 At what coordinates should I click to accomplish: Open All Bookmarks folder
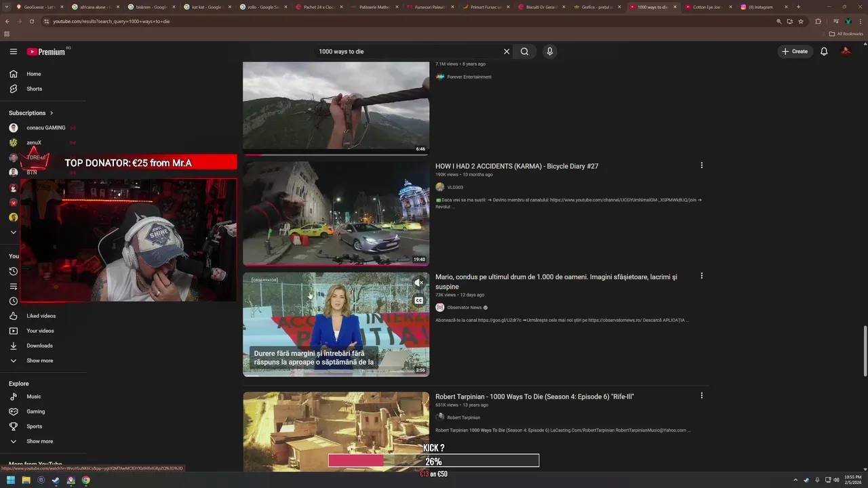coord(846,33)
